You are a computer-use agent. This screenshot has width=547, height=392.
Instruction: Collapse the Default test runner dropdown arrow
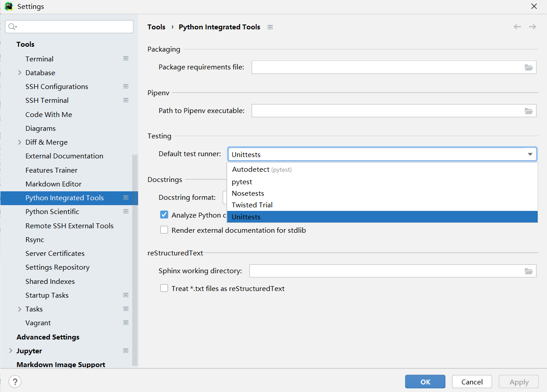[530, 154]
